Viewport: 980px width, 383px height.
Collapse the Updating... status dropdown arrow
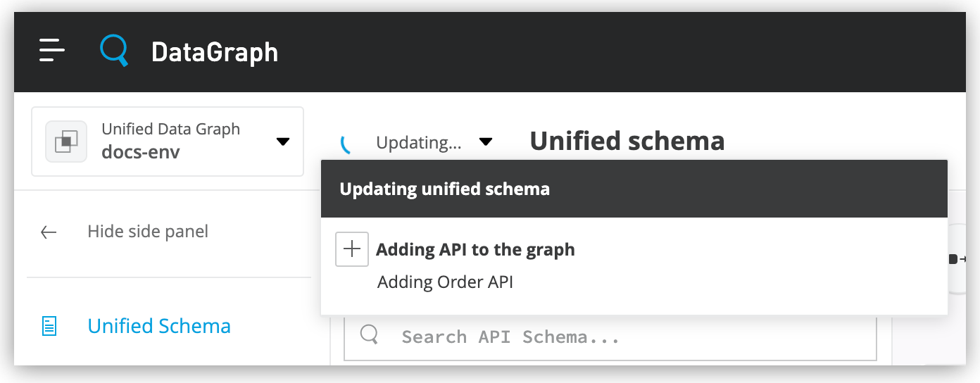(x=485, y=142)
